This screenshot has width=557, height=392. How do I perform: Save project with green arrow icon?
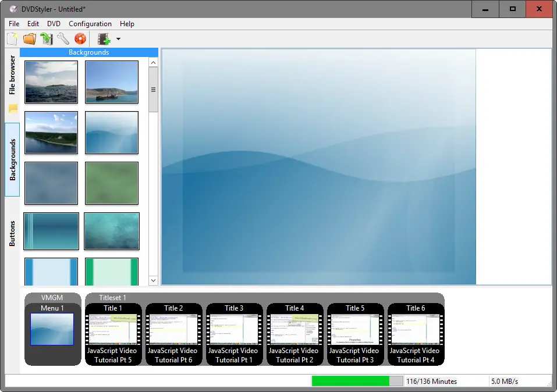[x=47, y=39]
